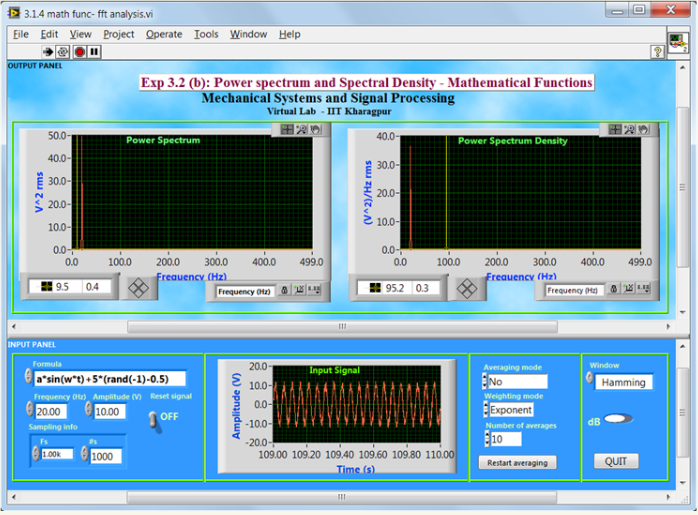Click output panel scroll right arrow

(668, 327)
